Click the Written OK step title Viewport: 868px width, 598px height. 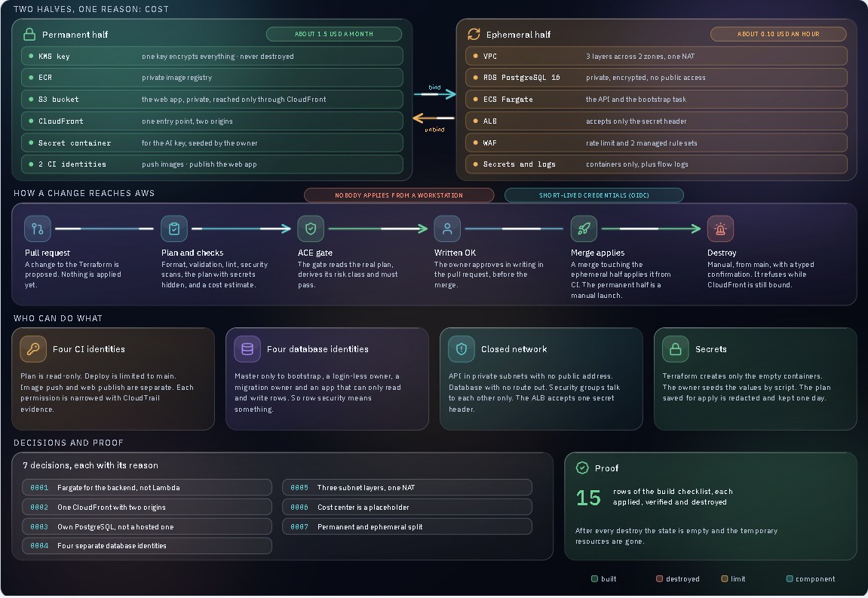click(x=455, y=253)
